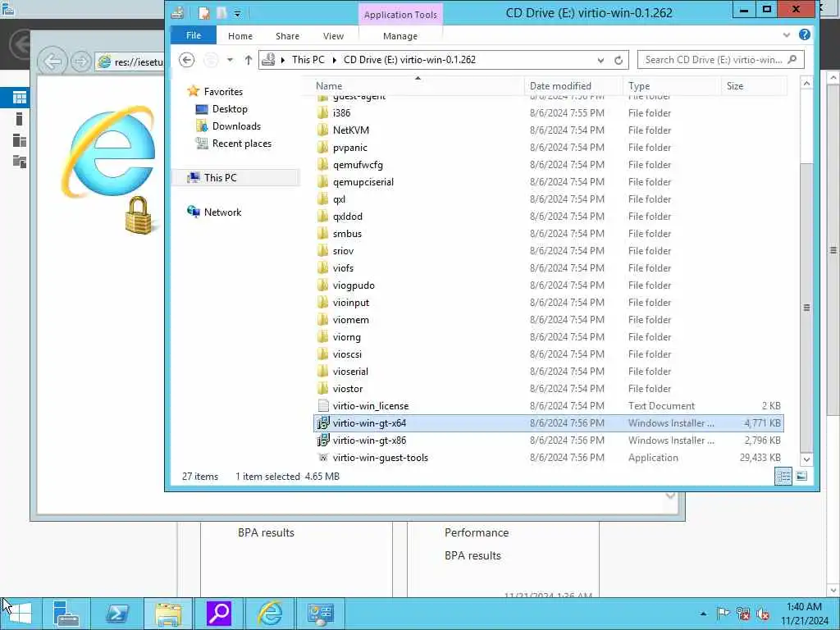Select the qemupciserial folder
Image resolution: width=840 pixels, height=630 pixels.
click(x=363, y=181)
